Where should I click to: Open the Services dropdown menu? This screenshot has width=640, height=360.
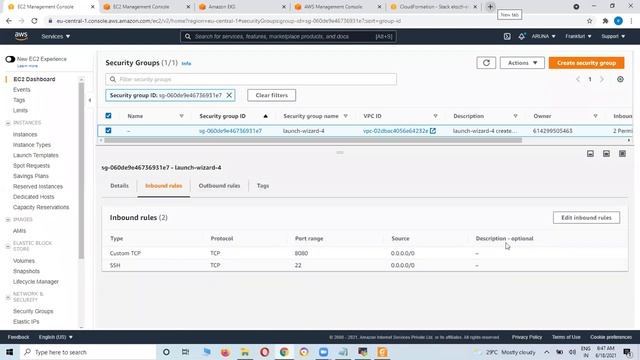pos(56,36)
